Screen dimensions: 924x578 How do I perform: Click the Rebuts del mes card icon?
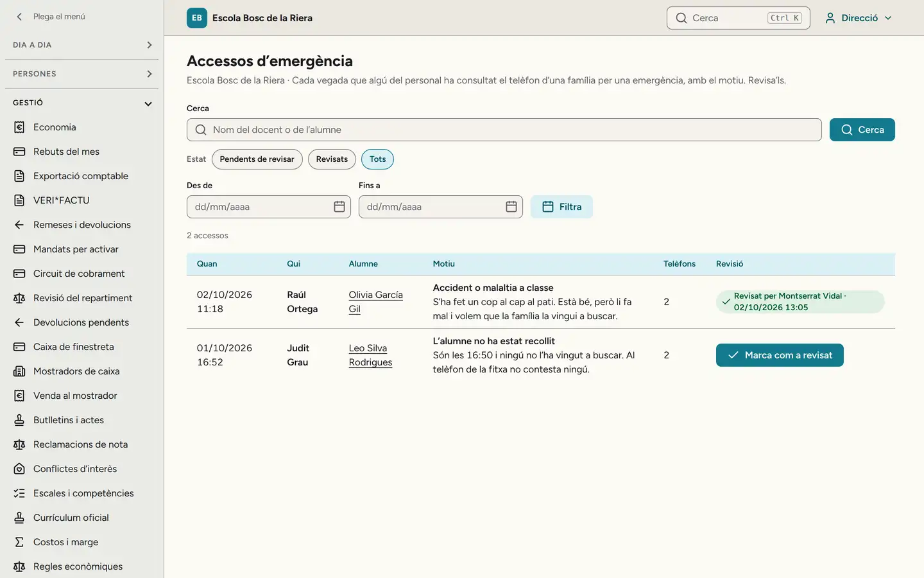[19, 152]
